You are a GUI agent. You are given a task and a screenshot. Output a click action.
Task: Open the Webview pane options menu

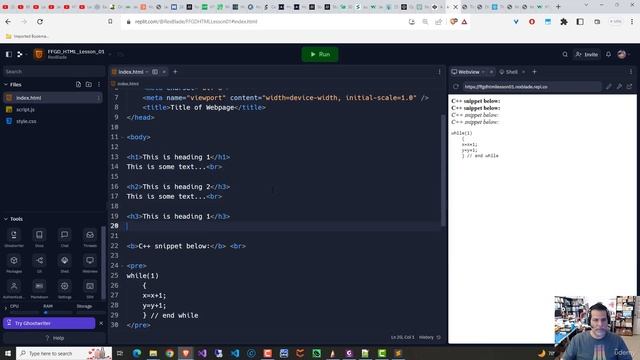point(631,72)
